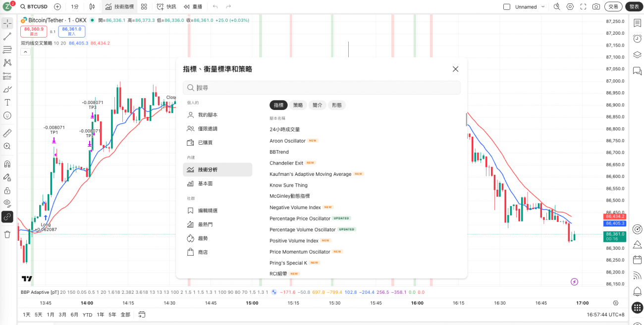Select the Trend Line drawing tool

[x=7, y=36]
